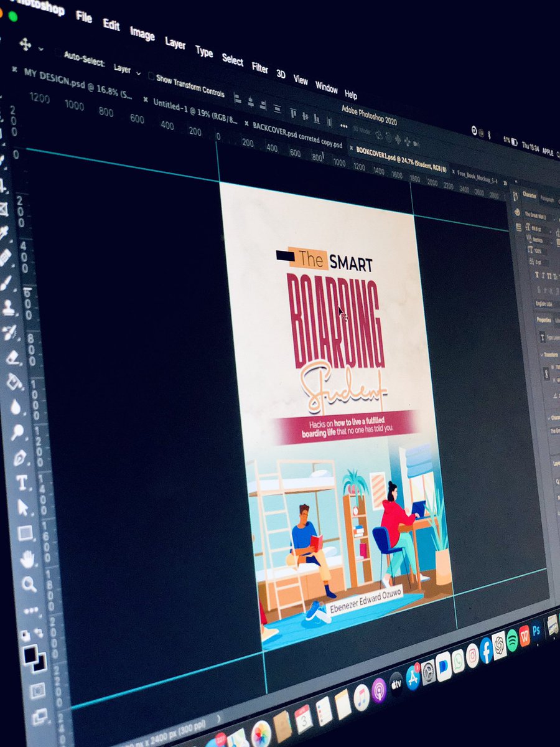Open the Layer menu
The height and width of the screenshot is (747, 560).
tap(175, 43)
